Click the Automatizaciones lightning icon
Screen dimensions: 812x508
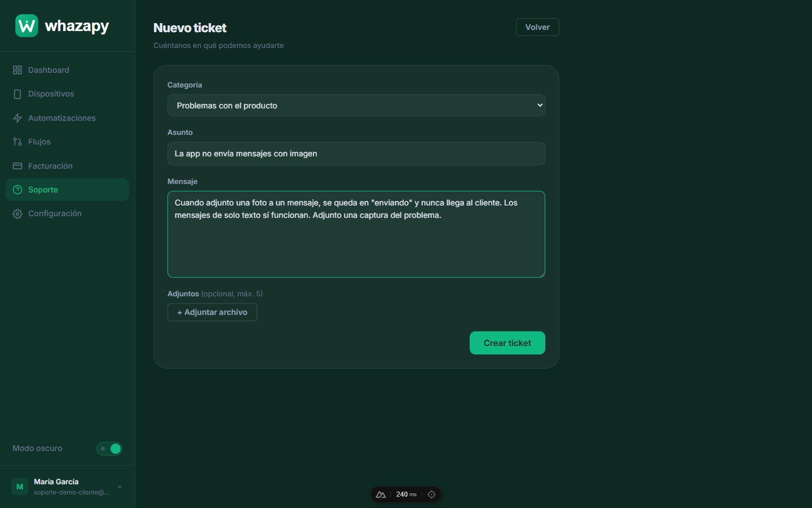tap(17, 118)
